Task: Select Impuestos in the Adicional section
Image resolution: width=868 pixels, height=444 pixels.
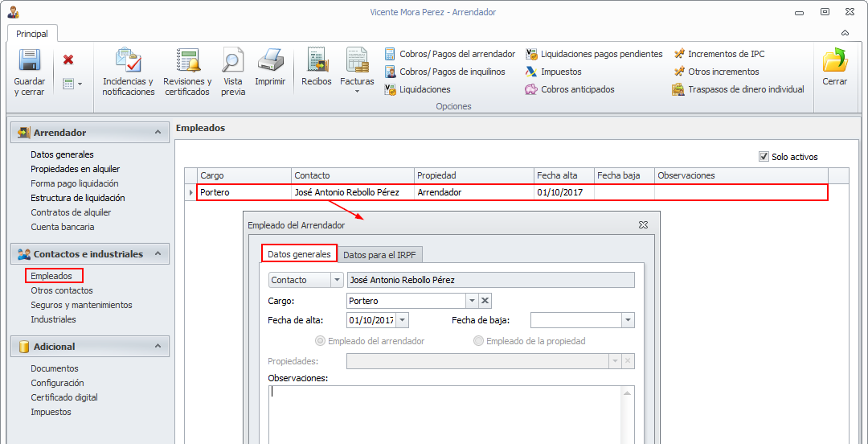Action: click(x=51, y=412)
